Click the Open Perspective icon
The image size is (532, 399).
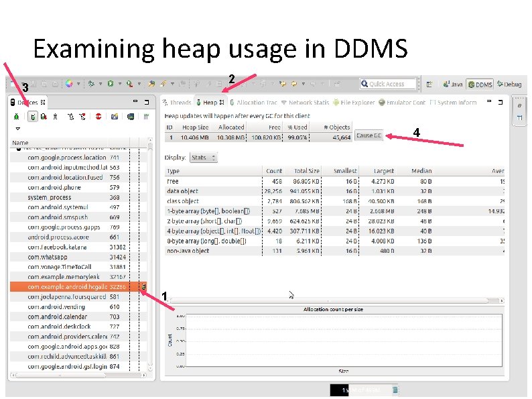click(x=429, y=84)
